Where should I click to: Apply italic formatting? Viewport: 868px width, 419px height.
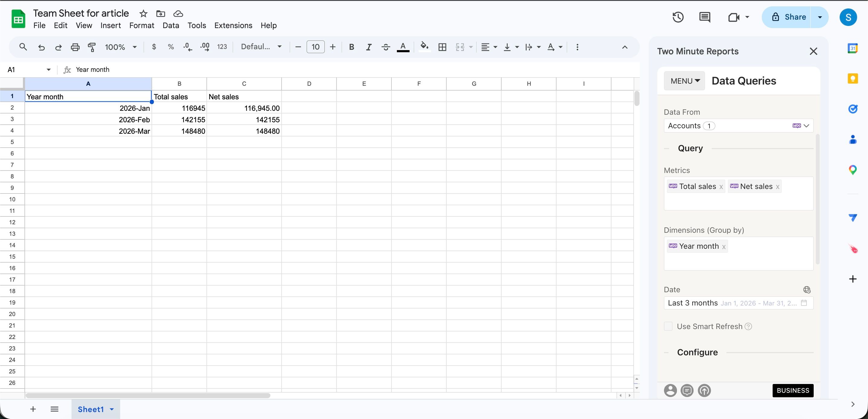[369, 47]
